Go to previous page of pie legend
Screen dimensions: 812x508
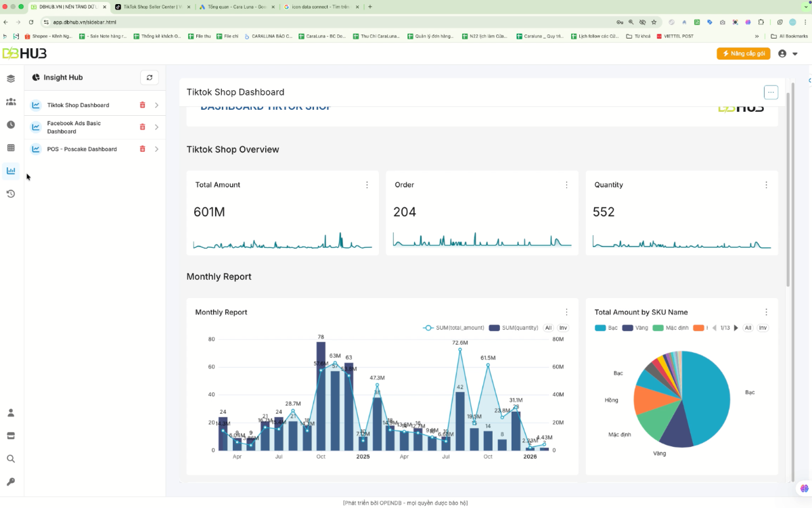click(x=715, y=328)
